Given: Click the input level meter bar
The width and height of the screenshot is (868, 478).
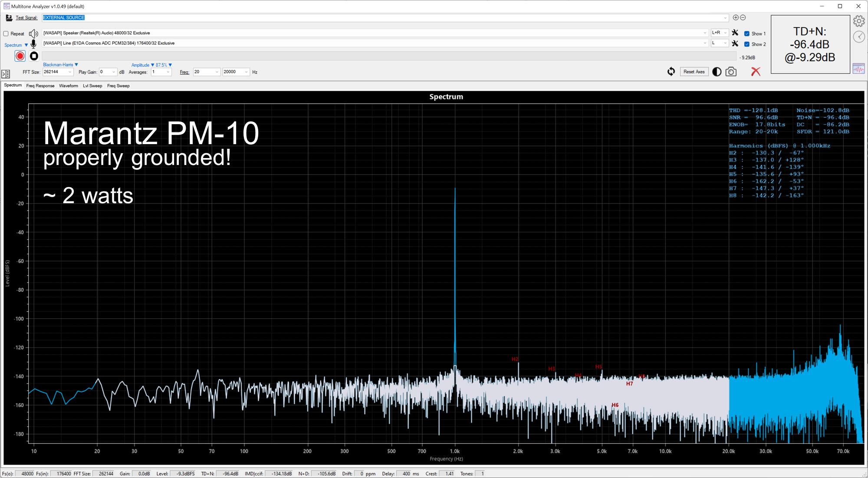Looking at the screenshot, I should pos(389,56).
